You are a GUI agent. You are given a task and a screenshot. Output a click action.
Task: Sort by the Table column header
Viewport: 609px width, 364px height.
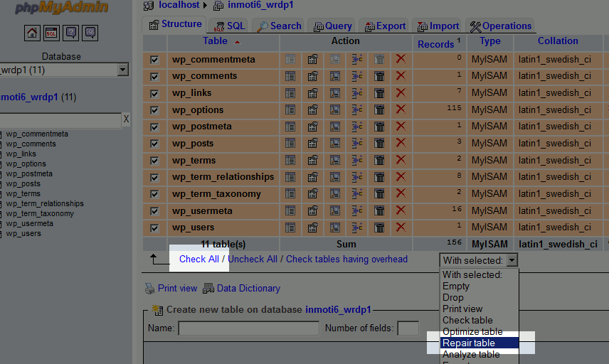[x=215, y=41]
